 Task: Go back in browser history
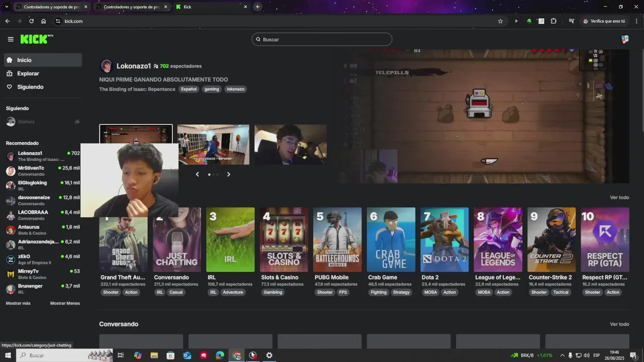coord(7,21)
